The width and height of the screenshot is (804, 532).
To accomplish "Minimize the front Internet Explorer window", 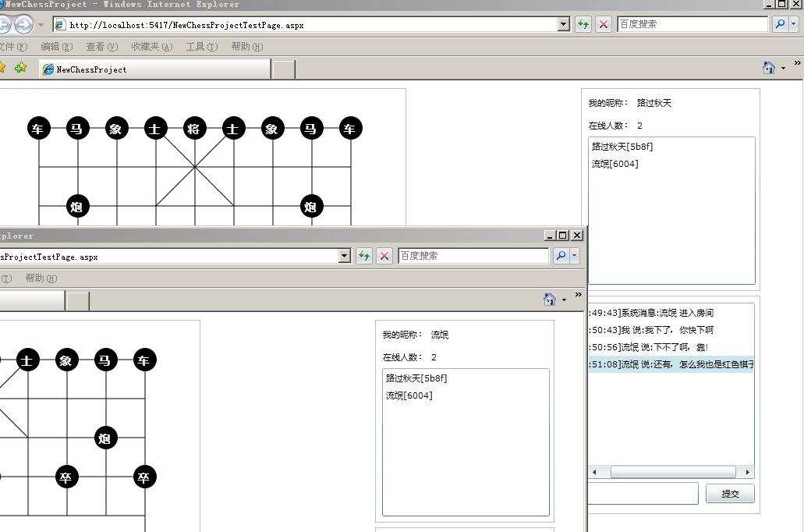I will [550, 235].
